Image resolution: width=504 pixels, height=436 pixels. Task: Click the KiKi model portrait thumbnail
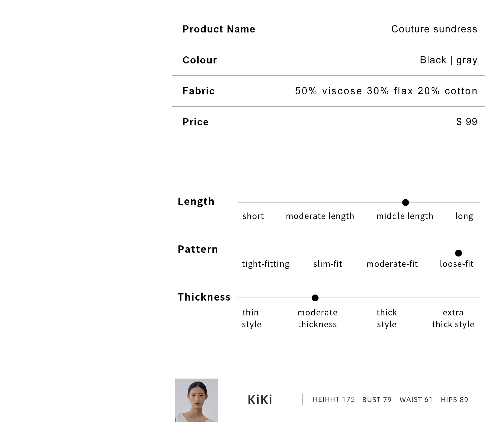[x=197, y=400]
